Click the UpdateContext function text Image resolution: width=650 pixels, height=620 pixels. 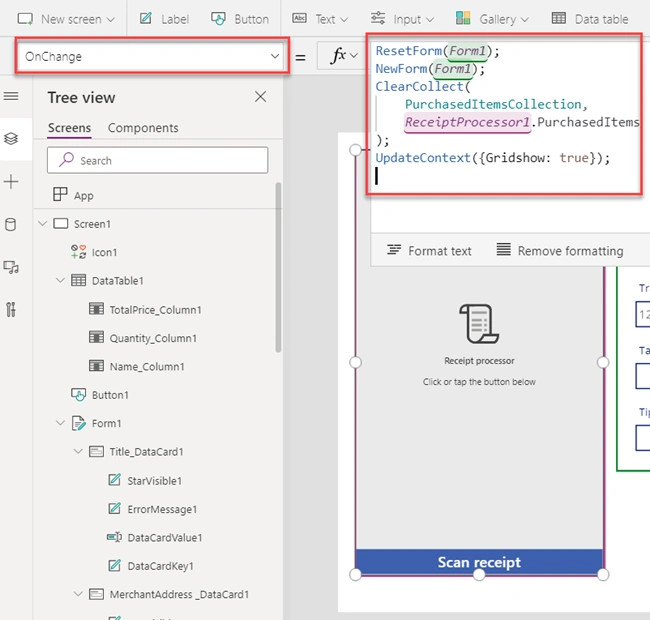(423, 158)
